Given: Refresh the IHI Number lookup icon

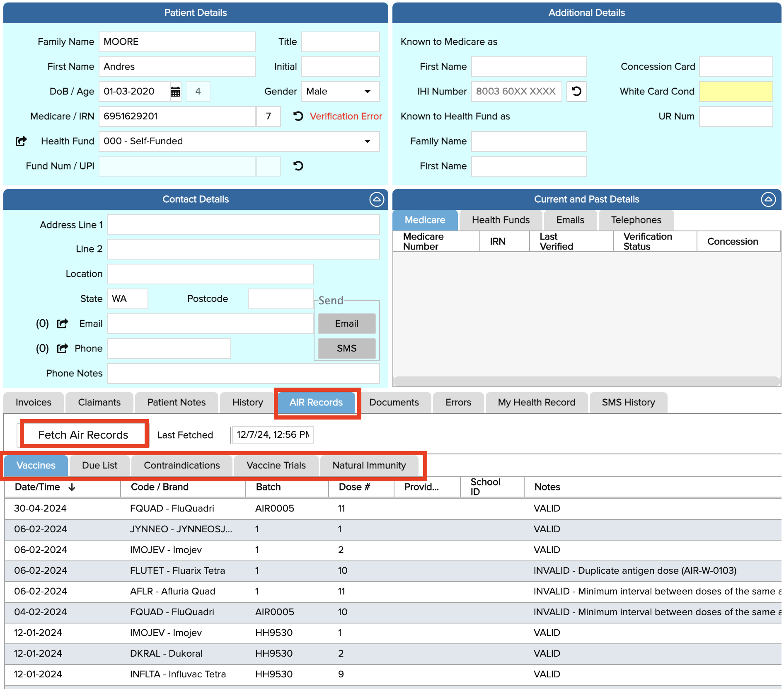Looking at the screenshot, I should point(576,91).
